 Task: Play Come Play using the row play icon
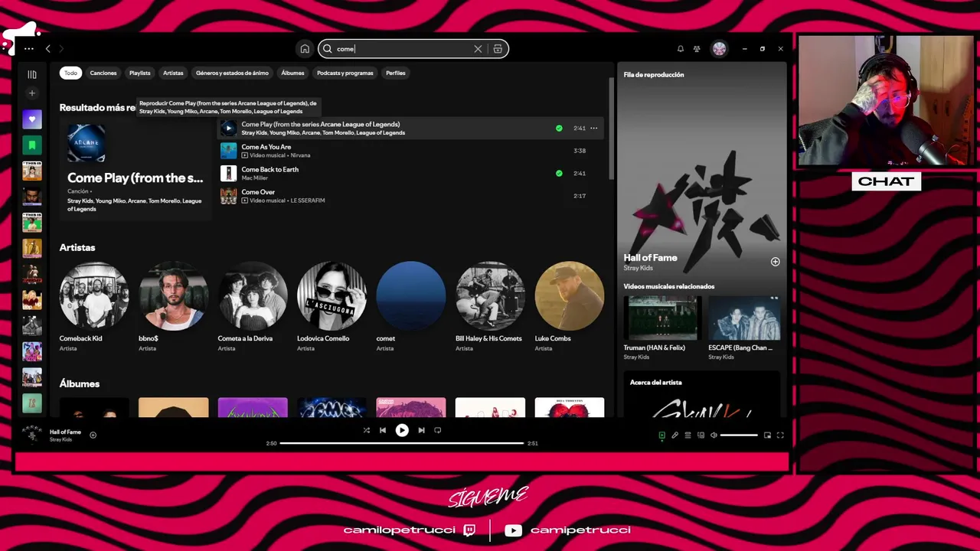pyautogui.click(x=228, y=128)
